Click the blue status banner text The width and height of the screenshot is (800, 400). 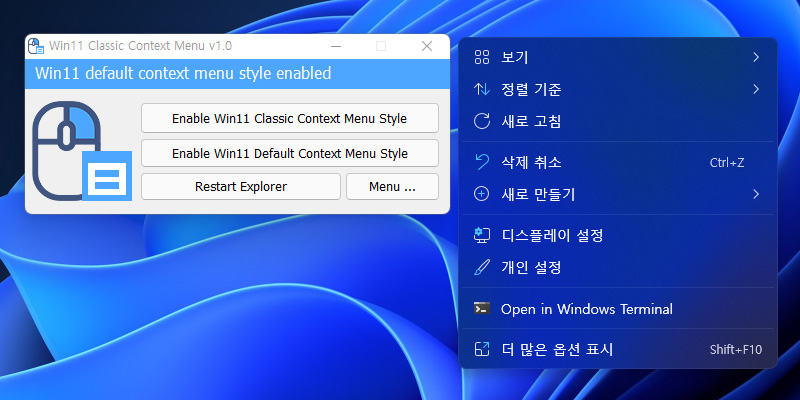[x=183, y=73]
